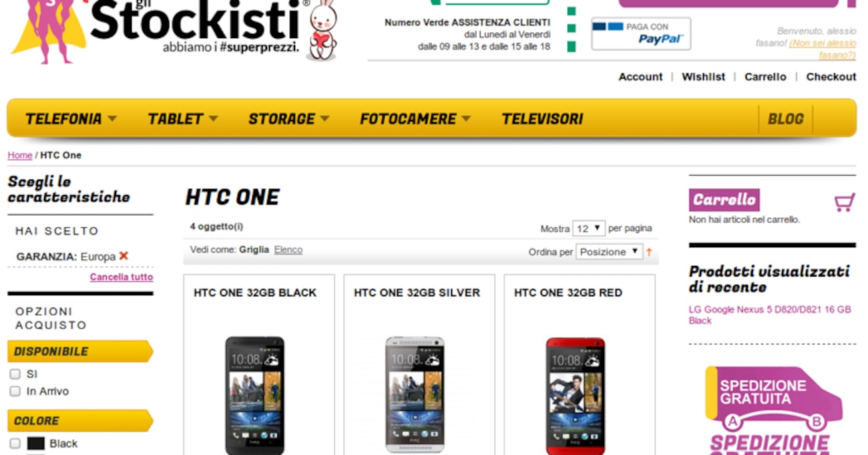
Task: Open the Mostra items per page dropdown
Action: click(588, 229)
